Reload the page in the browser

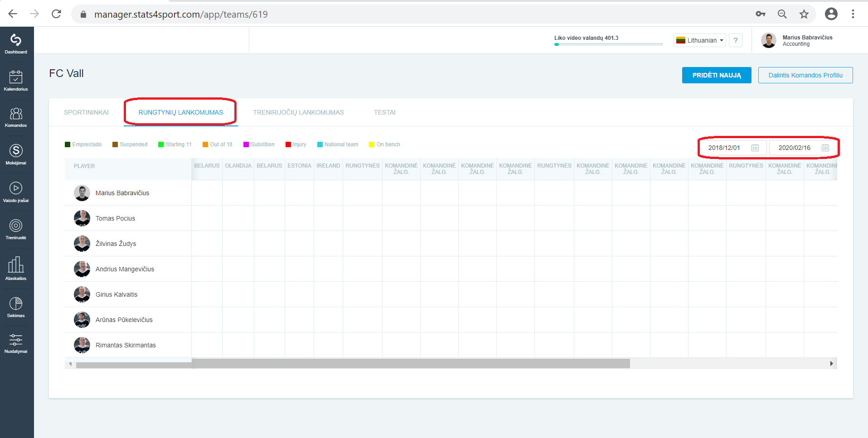56,14
